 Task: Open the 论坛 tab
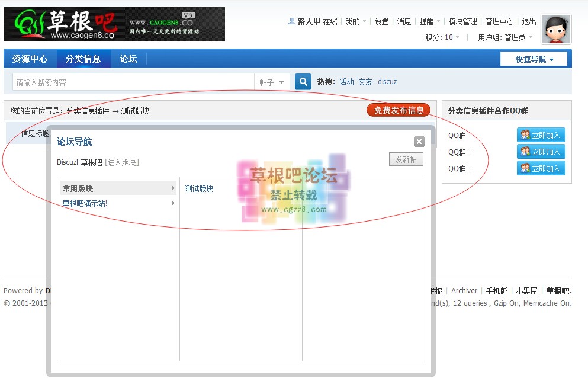[x=128, y=59]
